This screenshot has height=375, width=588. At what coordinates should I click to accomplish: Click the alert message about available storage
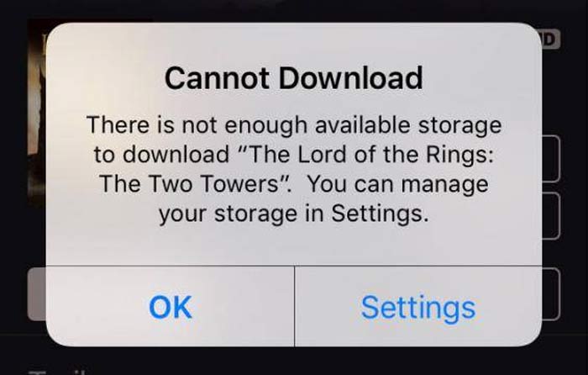pyautogui.click(x=294, y=170)
